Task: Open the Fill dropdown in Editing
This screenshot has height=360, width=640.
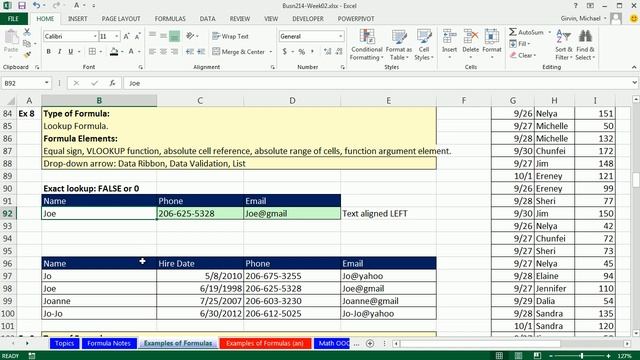Action: (x=520, y=44)
